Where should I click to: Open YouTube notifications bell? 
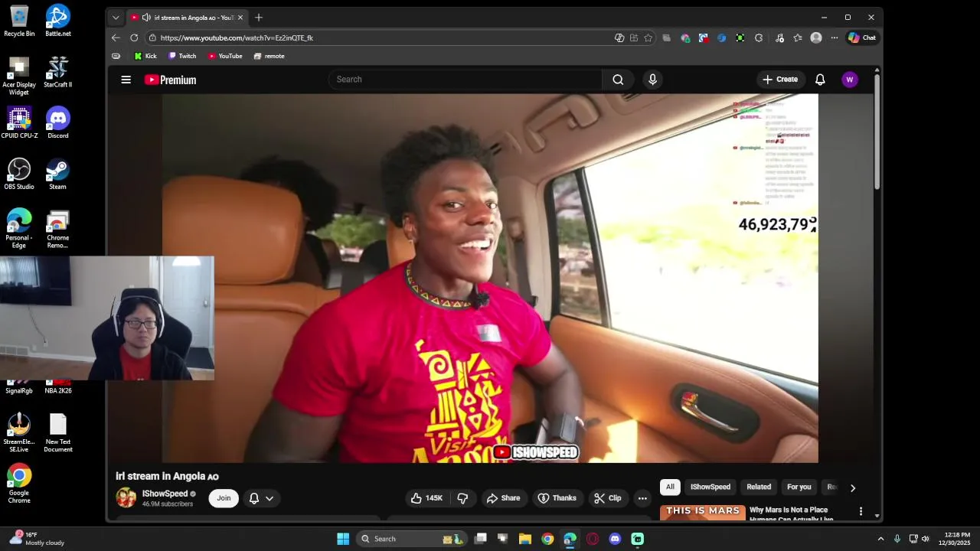[820, 80]
